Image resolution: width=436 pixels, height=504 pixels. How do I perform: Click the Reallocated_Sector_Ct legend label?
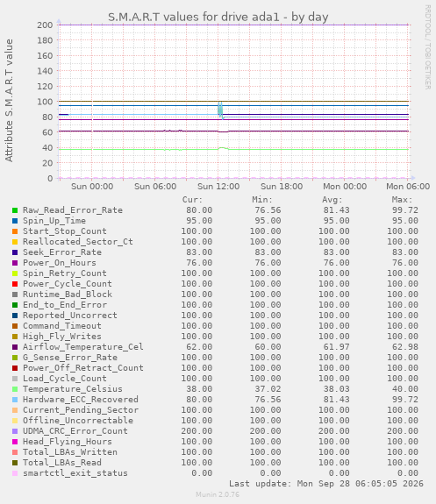78,242
